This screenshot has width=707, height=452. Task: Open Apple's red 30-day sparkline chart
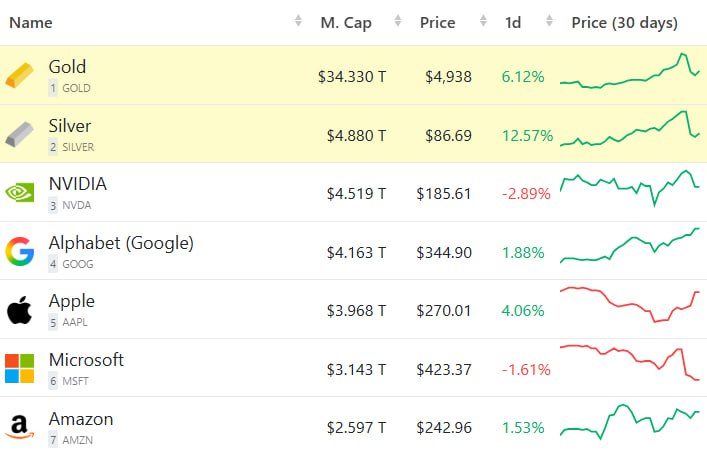coord(630,304)
